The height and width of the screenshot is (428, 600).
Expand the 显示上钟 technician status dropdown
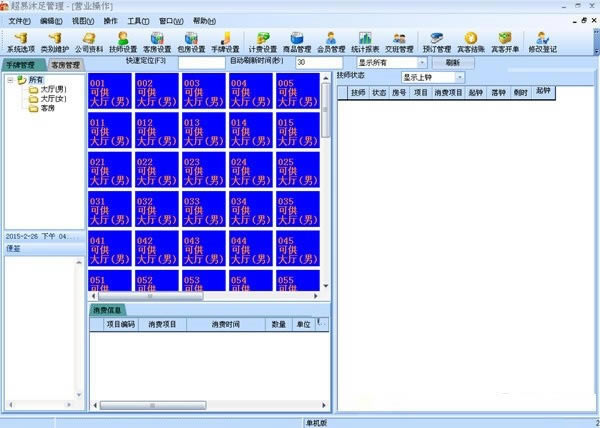[460, 77]
